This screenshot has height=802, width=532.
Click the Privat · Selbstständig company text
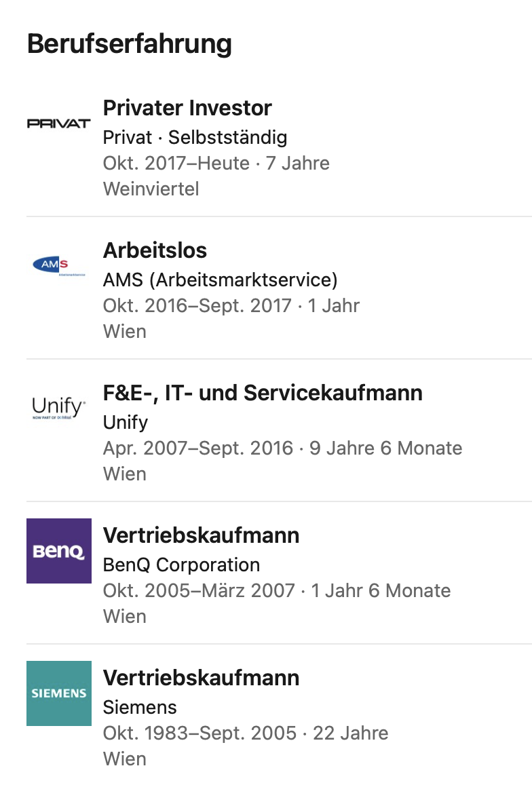(195, 138)
